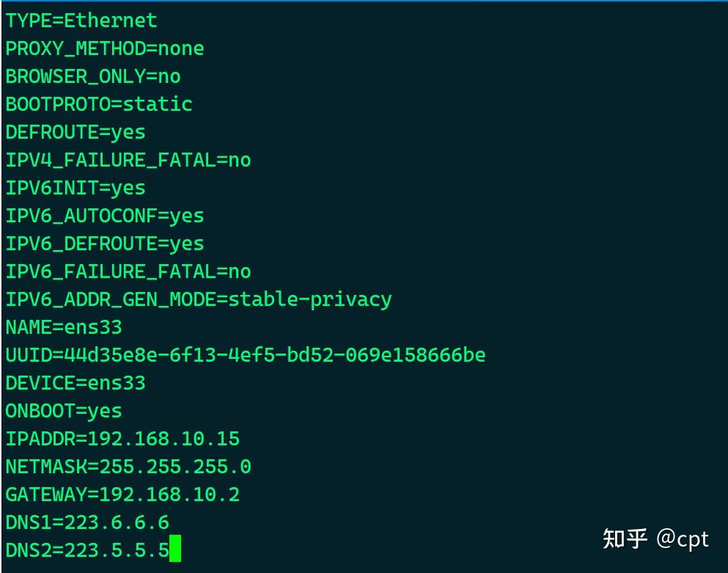
Task: Click the TYPE=Ethernet line
Action: [81, 21]
